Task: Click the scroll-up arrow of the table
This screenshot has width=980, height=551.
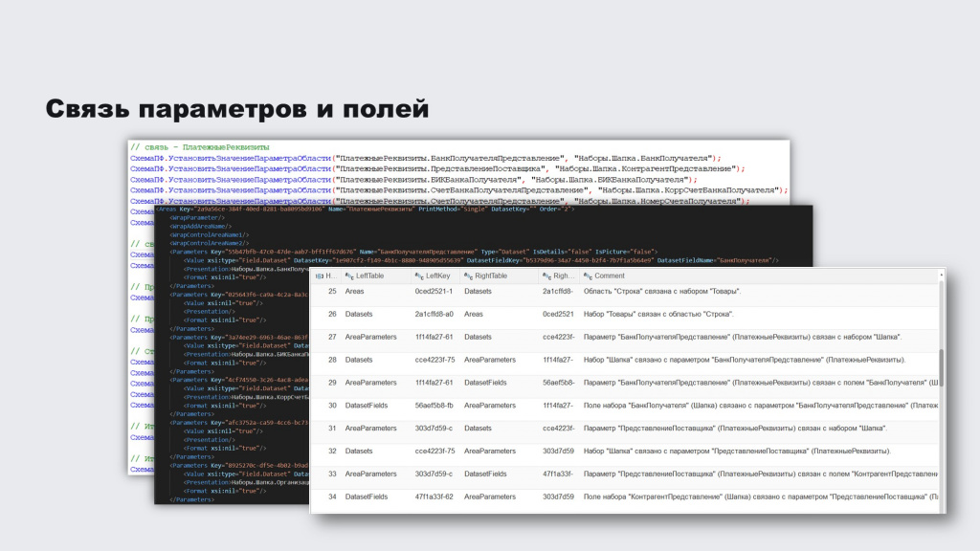Action: pos(942,275)
